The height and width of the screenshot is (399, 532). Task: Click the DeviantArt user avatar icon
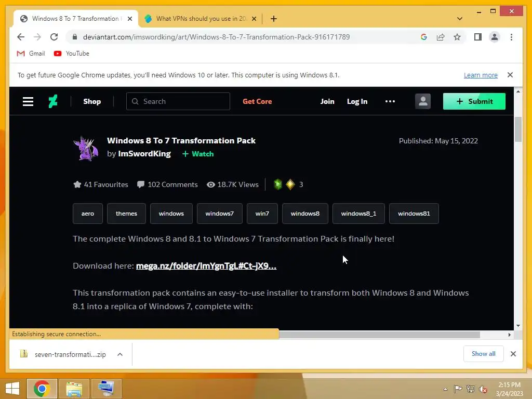coord(423,101)
